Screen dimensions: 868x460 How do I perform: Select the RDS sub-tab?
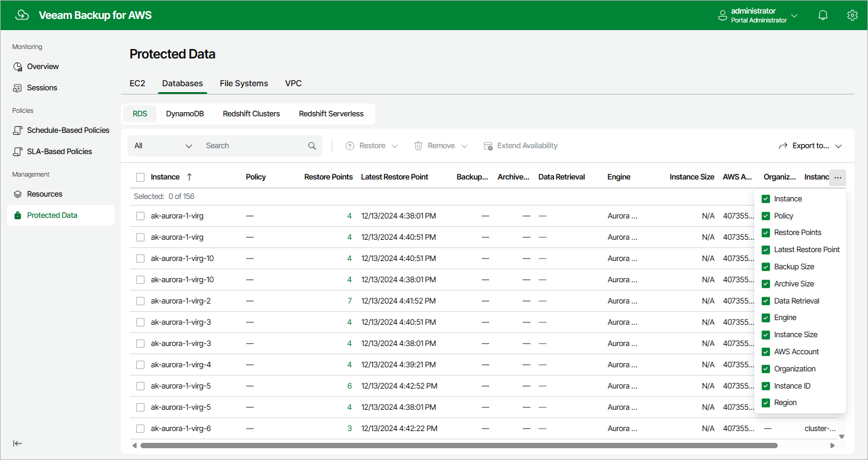tap(140, 114)
